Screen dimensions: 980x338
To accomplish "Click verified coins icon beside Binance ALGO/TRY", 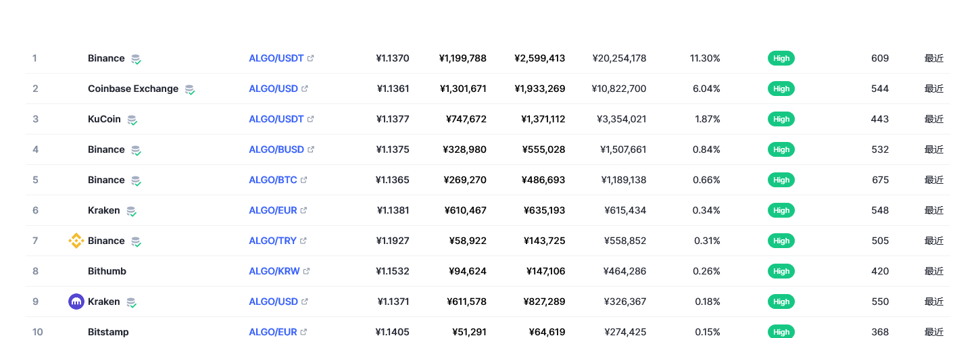I will tap(136, 241).
